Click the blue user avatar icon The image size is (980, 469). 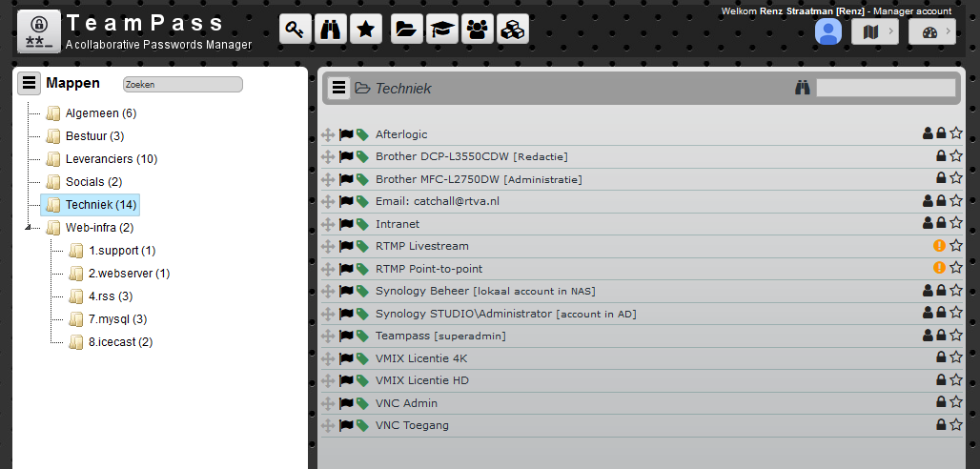tap(828, 31)
